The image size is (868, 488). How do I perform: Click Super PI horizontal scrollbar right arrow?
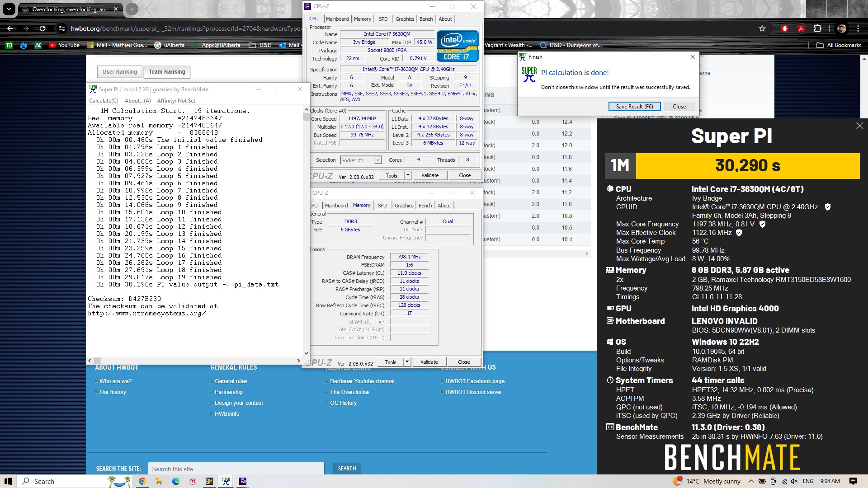[298, 361]
